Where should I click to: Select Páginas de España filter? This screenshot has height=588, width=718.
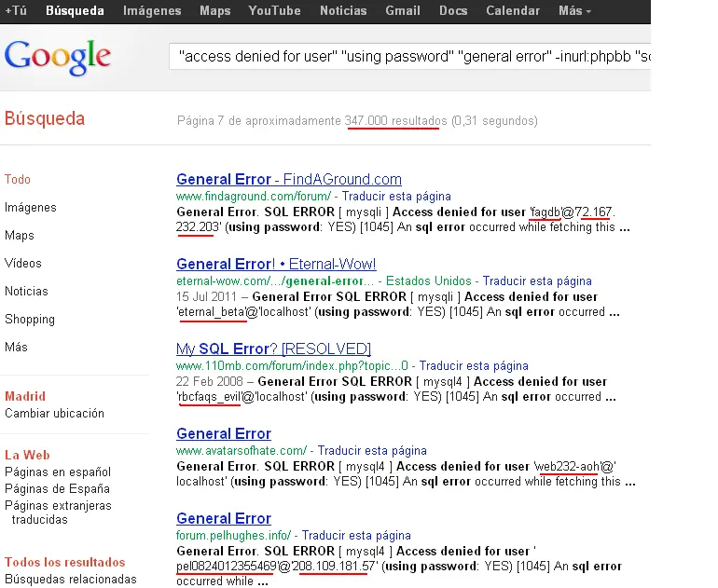point(57,488)
